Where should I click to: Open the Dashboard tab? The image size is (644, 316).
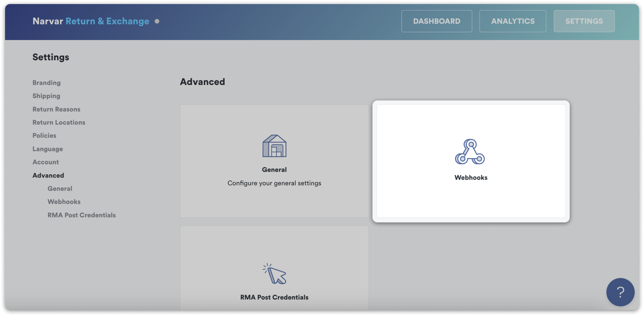[437, 21]
